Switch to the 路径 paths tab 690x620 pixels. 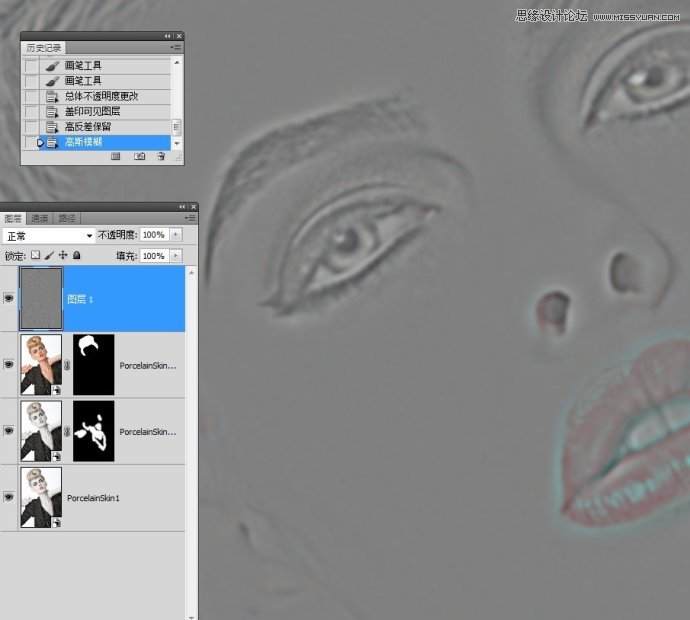coord(66,218)
